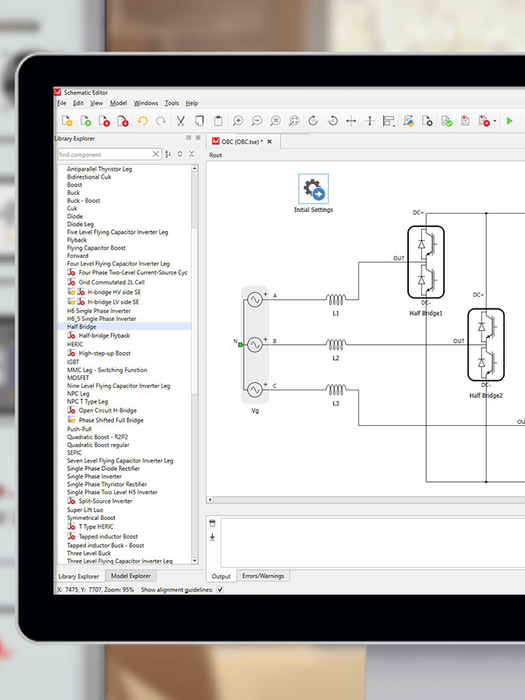Select the Vg three-phase source block
Image resolution: width=525 pixels, height=700 pixels.
point(255,345)
